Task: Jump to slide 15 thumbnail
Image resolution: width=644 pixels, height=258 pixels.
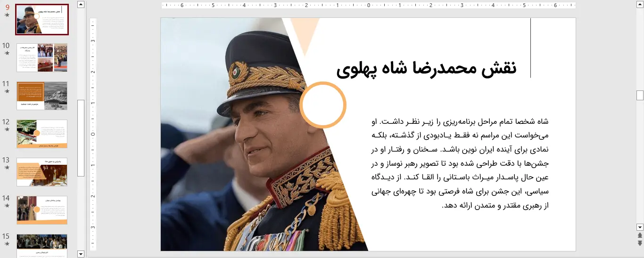Action: (x=42, y=245)
